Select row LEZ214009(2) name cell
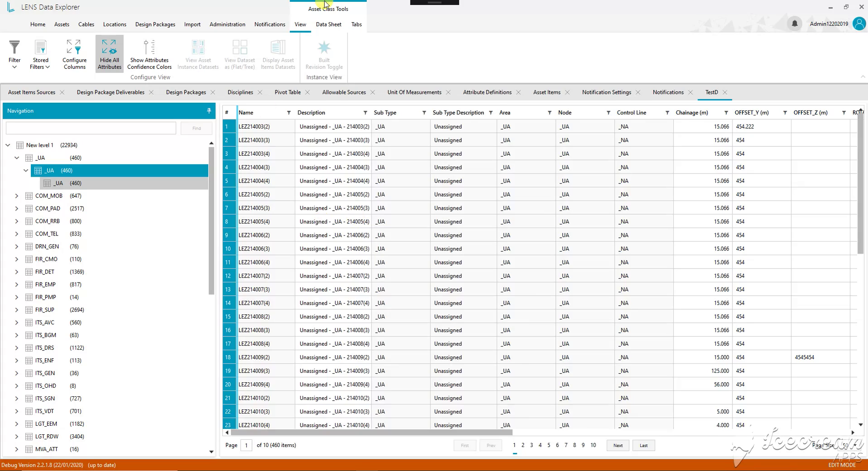868x471 pixels. tap(265, 357)
